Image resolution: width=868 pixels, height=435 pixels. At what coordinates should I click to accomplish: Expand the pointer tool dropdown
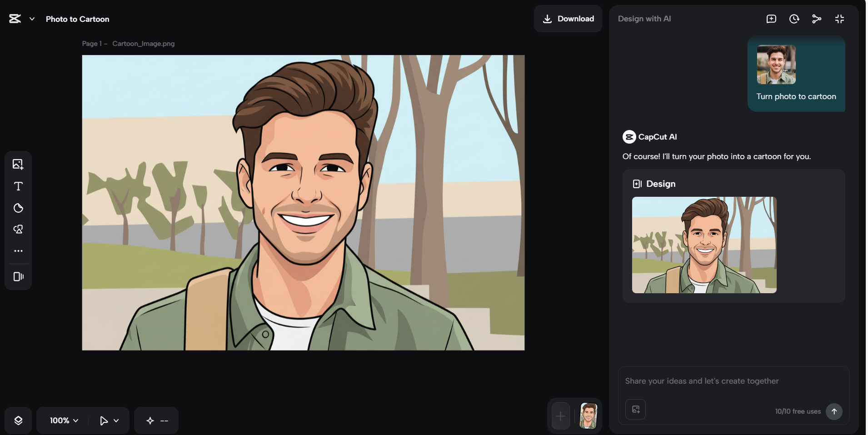coord(110,420)
